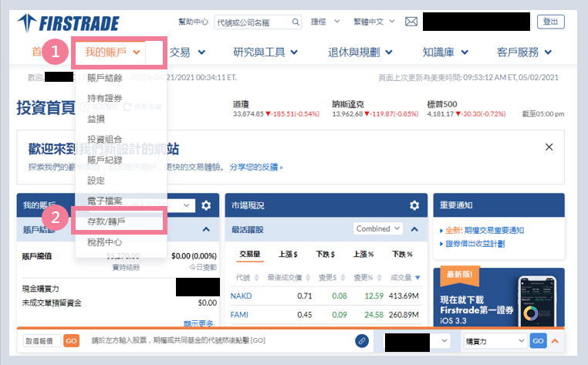
Task: Select 益損 from the dropdown menu
Action: pyautogui.click(x=96, y=119)
